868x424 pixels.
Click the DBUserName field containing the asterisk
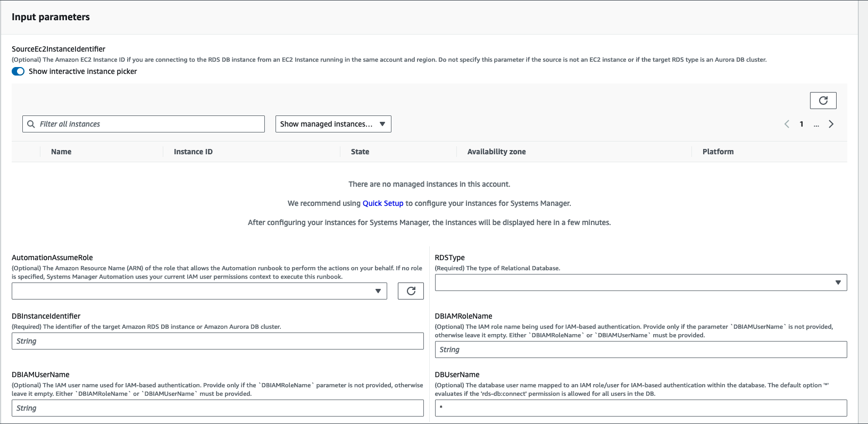point(640,408)
